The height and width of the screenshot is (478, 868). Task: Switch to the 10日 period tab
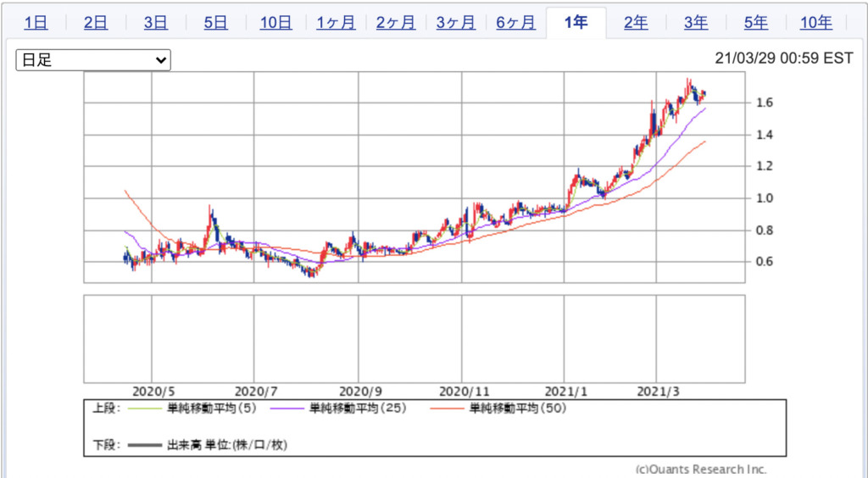(275, 23)
